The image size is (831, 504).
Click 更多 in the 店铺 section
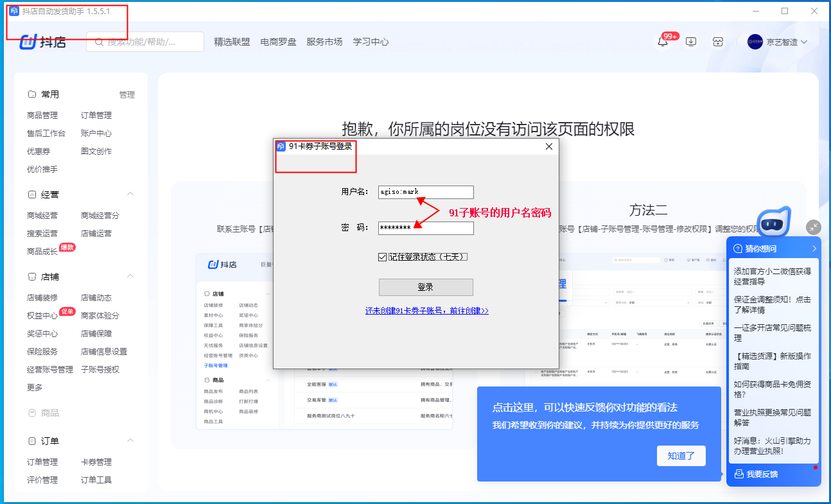click(35, 388)
